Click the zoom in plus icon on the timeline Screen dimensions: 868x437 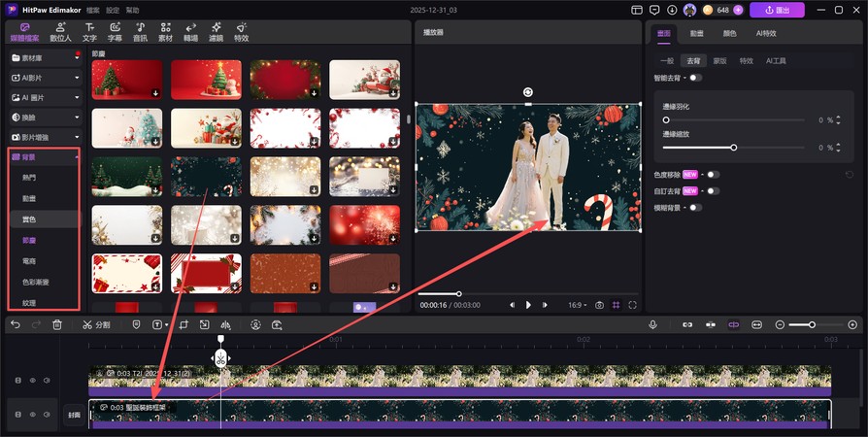point(852,324)
